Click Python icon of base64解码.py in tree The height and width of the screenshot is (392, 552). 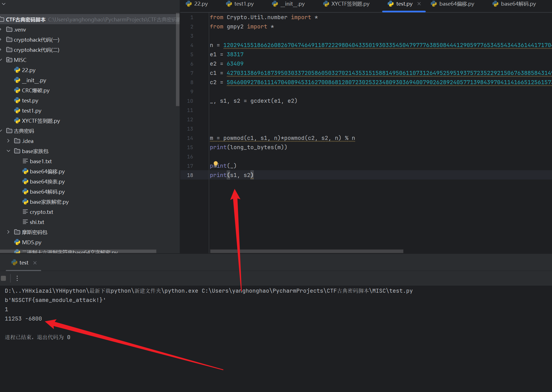(x=25, y=192)
